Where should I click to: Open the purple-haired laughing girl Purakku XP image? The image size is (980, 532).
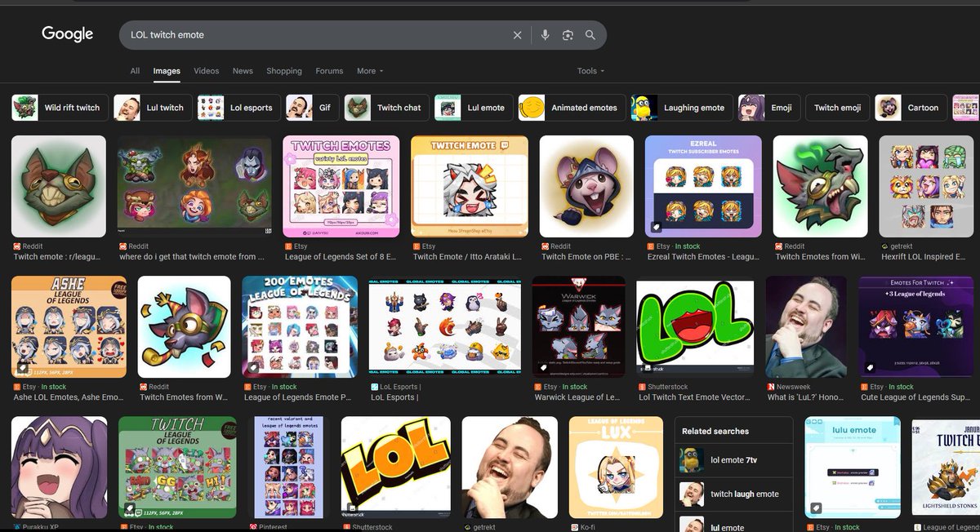pos(59,468)
